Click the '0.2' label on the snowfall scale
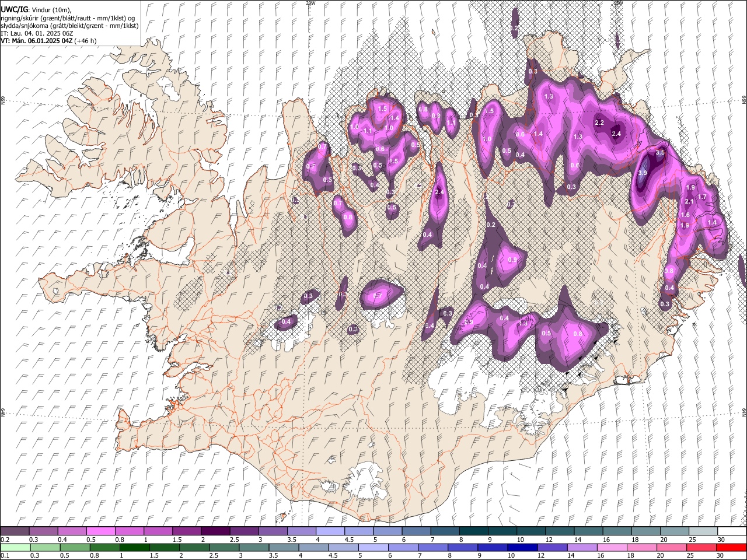This screenshot has height=560, width=747. pyautogui.click(x=5, y=540)
